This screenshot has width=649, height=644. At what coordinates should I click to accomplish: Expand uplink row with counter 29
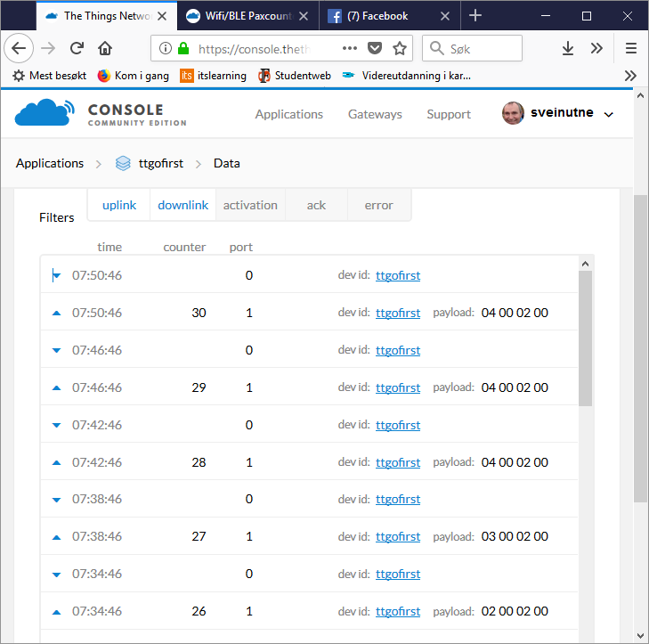tap(309, 387)
